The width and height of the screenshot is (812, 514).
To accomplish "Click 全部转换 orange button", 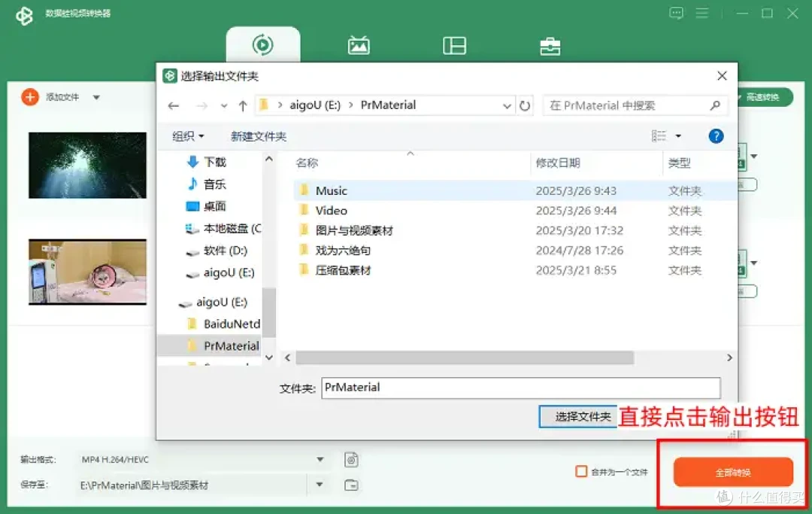I will click(733, 472).
